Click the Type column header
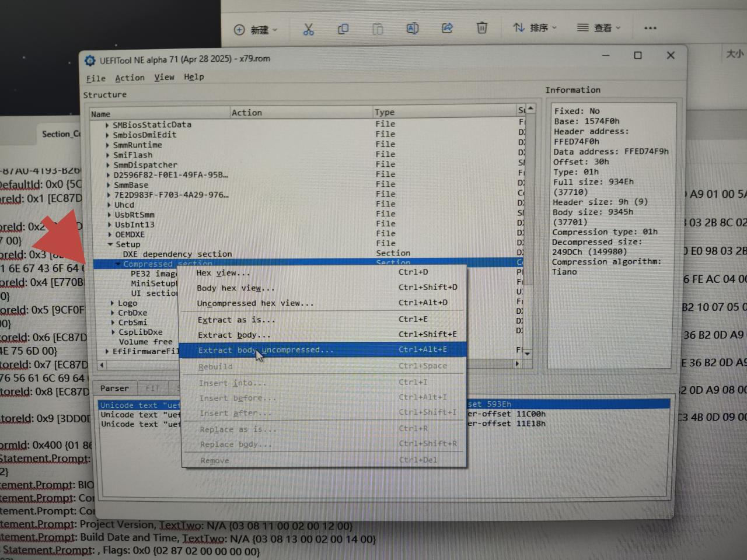This screenshot has width=747, height=560. pos(444,112)
